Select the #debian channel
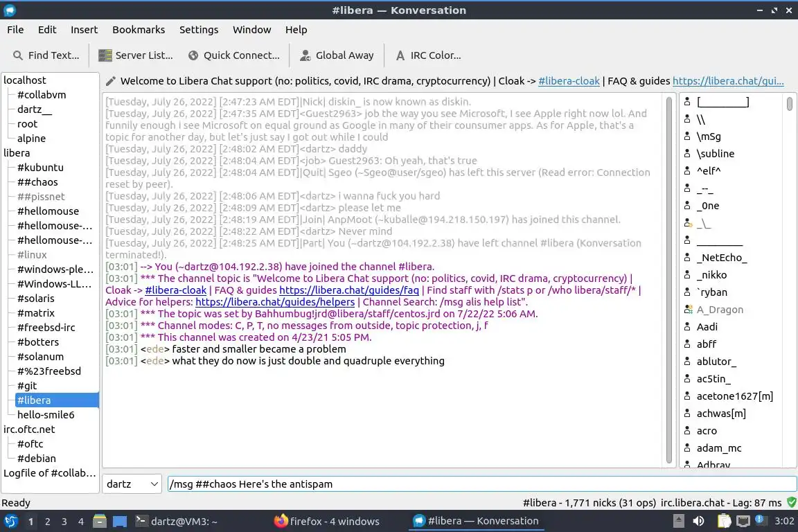This screenshot has height=532, width=798. [x=37, y=458]
